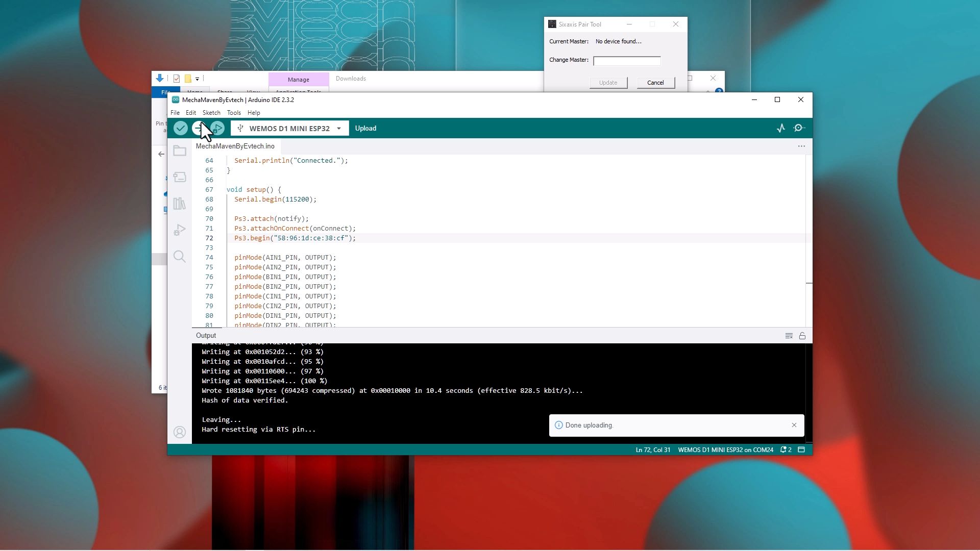Click Cancel in Sixaxis Pair Tool

click(x=656, y=83)
